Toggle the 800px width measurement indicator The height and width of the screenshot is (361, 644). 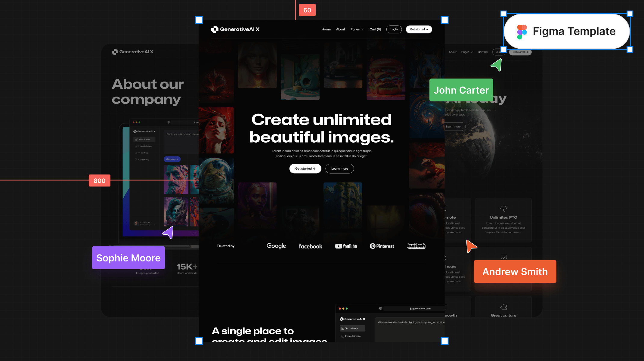click(99, 180)
